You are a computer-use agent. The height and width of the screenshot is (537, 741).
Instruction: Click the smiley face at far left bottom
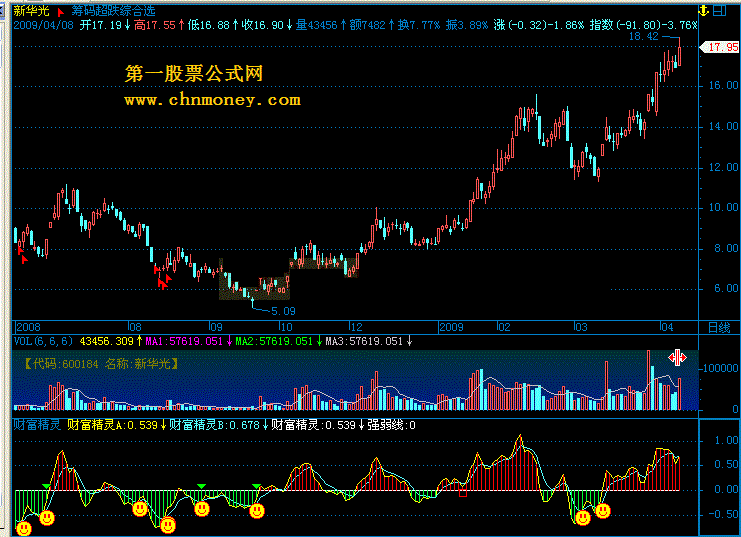(x=24, y=528)
